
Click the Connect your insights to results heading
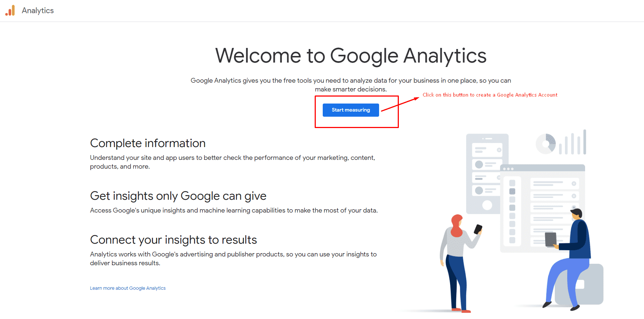click(x=173, y=240)
